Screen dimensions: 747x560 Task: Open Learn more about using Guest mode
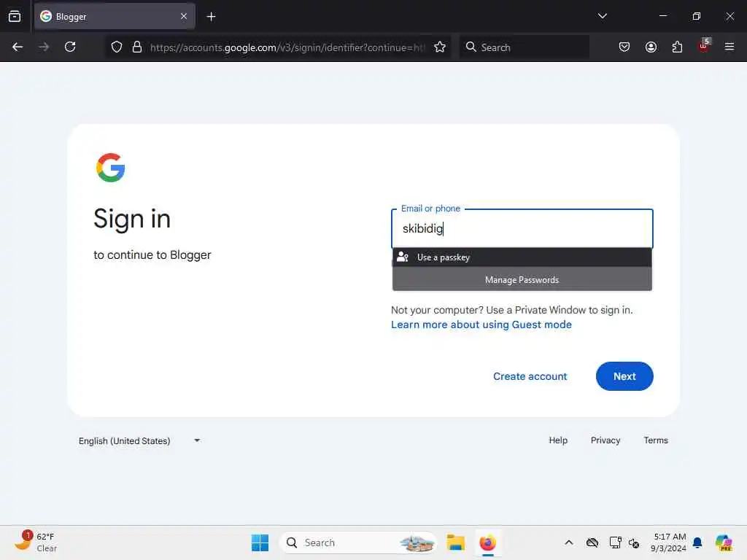point(481,324)
